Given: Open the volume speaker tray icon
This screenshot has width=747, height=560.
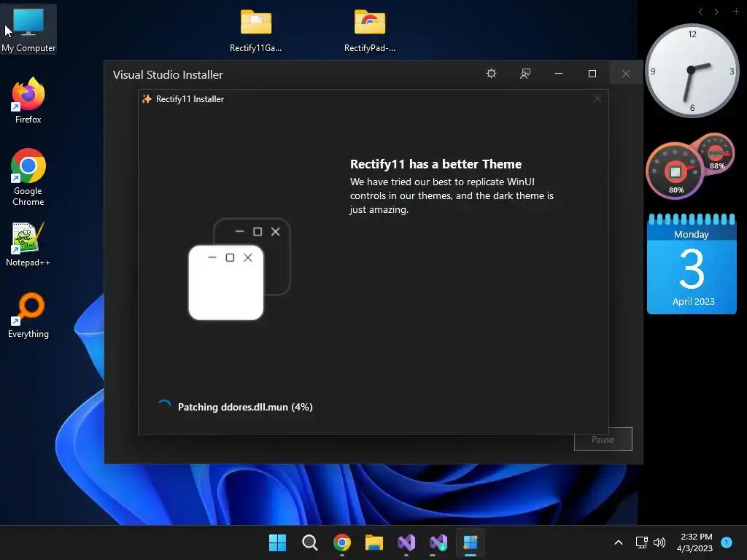Looking at the screenshot, I should coord(659,542).
